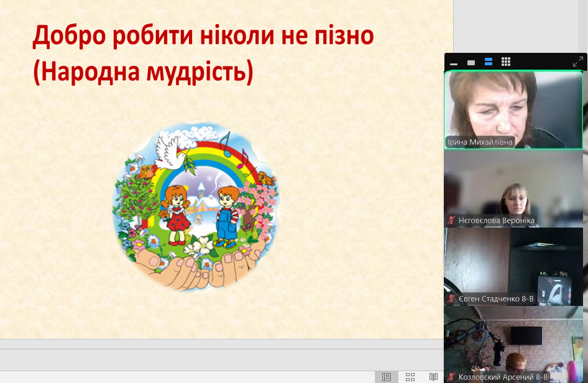Click muted mic icon for Євген Стадченко
The image size is (588, 383).
(452, 299)
